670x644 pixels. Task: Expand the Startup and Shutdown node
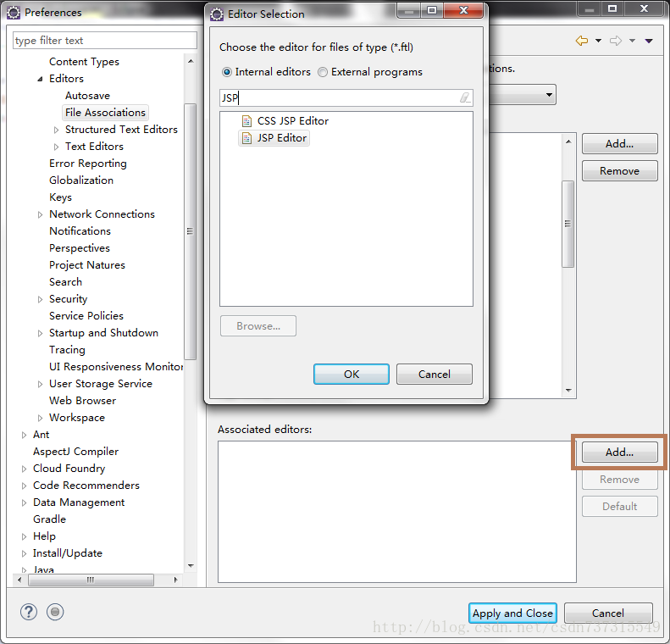click(40, 333)
